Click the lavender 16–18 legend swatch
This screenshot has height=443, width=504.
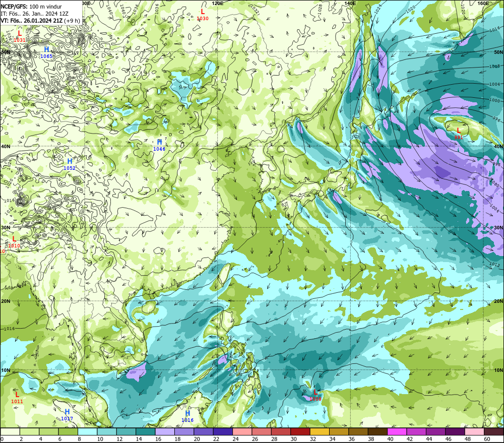pos(165,431)
